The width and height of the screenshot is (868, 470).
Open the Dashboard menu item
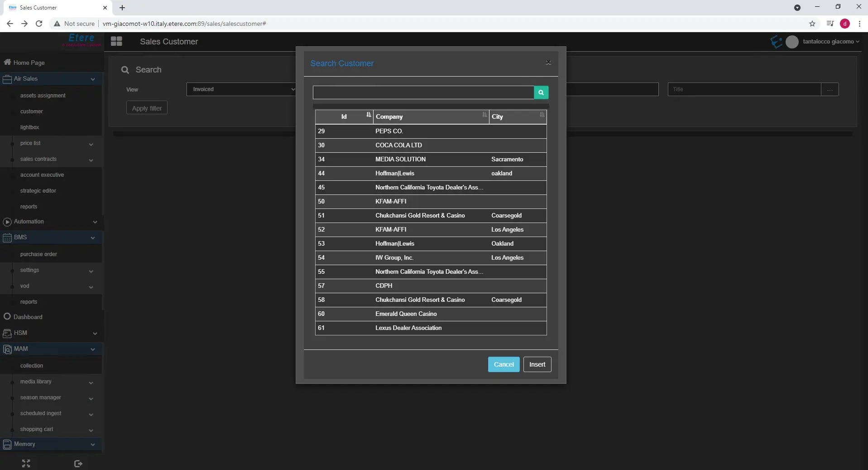coord(28,317)
